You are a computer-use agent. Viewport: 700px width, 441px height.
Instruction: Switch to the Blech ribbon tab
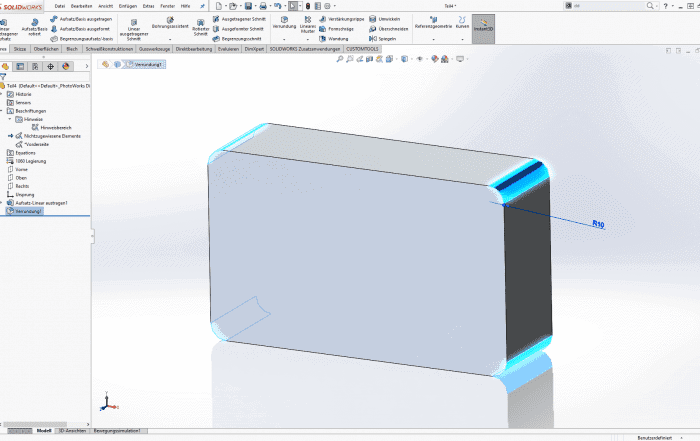(72, 49)
